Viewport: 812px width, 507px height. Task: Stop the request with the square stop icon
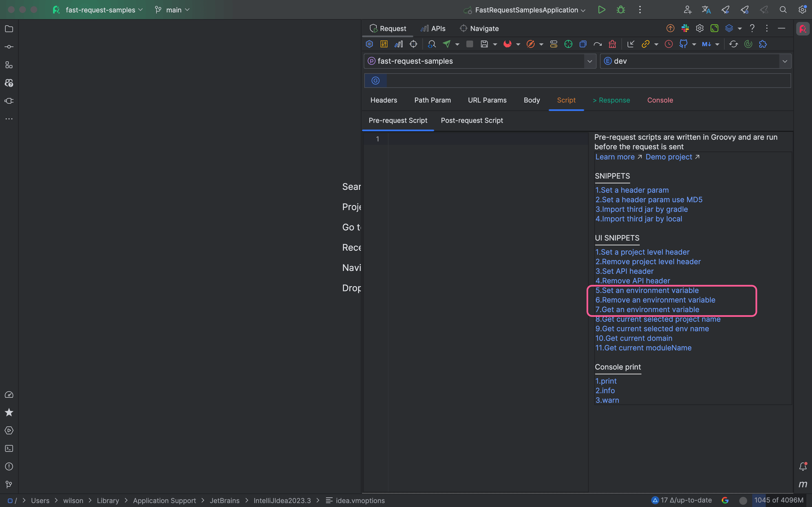pos(469,44)
